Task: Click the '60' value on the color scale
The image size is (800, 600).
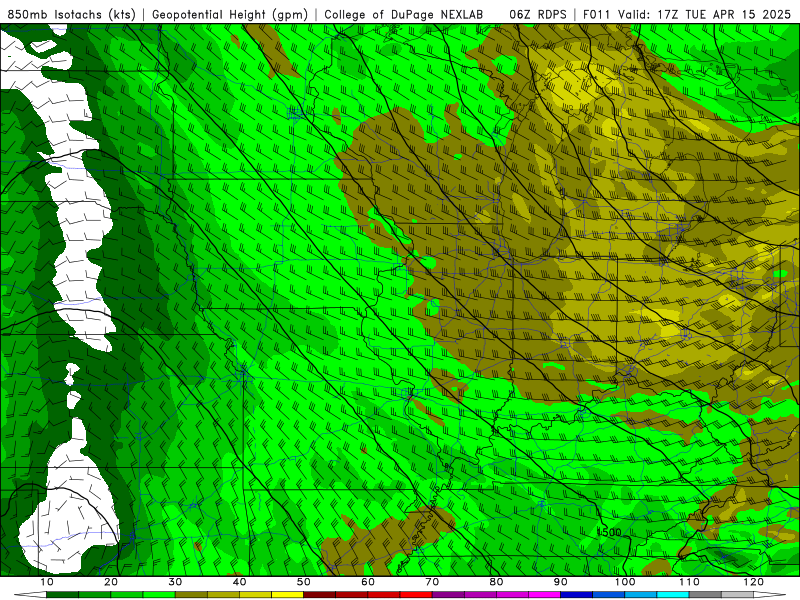Action: 368,582
